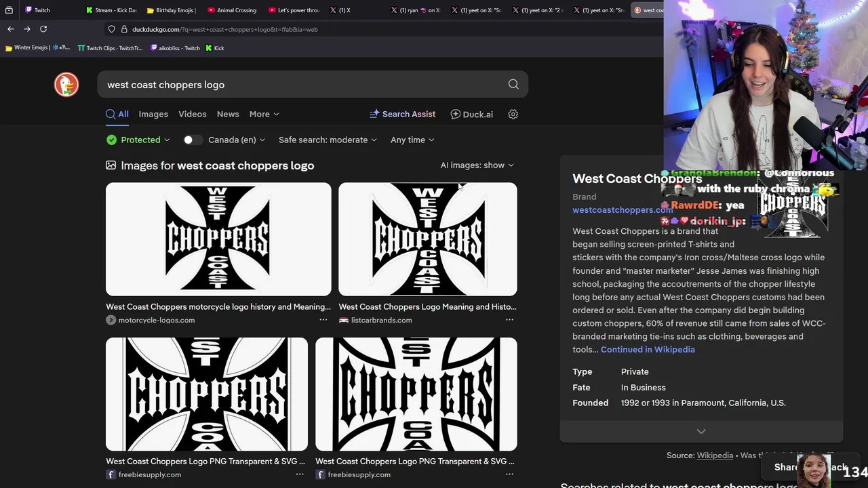Open three-dot menu of first freebiesupply.com result
Viewport: 868px width, 488px height.
pyautogui.click(x=300, y=474)
